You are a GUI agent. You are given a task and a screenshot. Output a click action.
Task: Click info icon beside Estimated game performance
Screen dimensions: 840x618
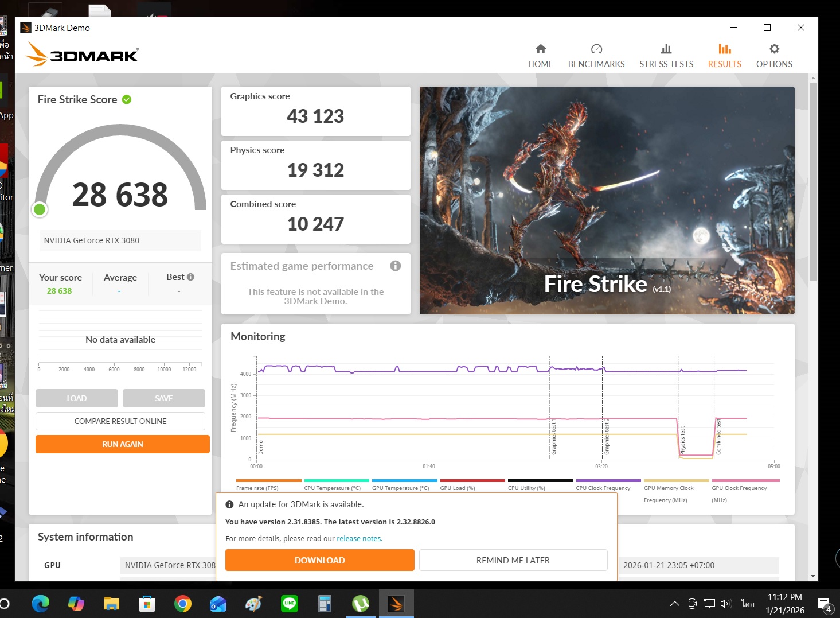(395, 266)
